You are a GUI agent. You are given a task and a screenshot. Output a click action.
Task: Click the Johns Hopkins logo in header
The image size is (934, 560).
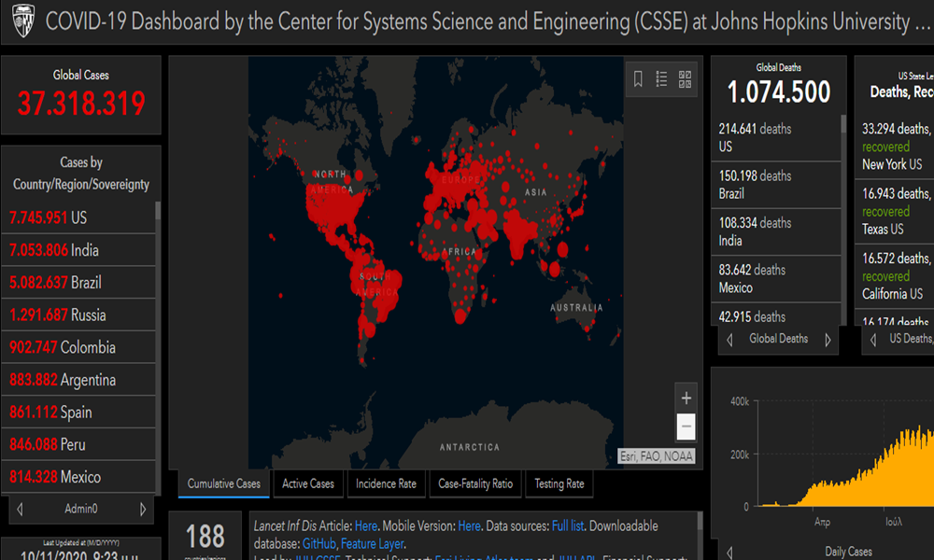point(21,21)
